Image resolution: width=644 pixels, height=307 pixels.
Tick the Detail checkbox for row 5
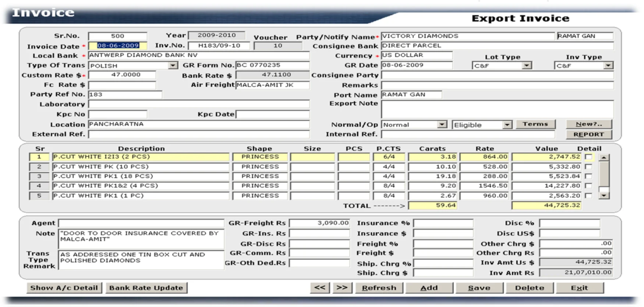(x=589, y=195)
